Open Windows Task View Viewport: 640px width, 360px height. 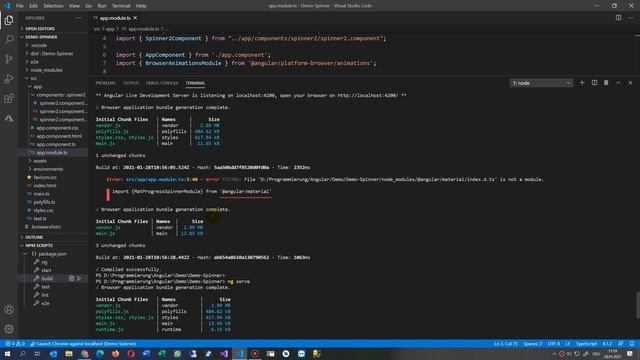click(38, 354)
